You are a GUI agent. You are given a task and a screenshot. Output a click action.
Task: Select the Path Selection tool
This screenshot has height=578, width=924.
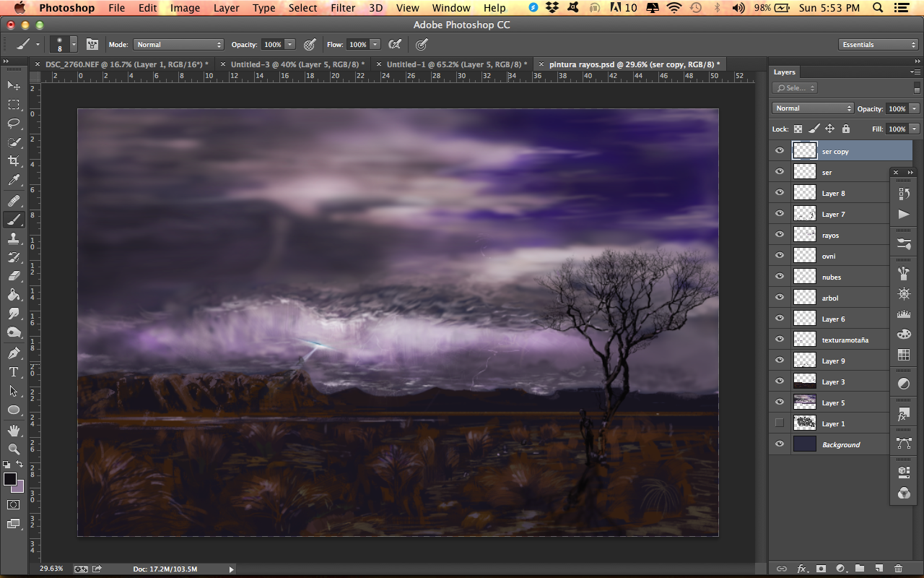(14, 391)
